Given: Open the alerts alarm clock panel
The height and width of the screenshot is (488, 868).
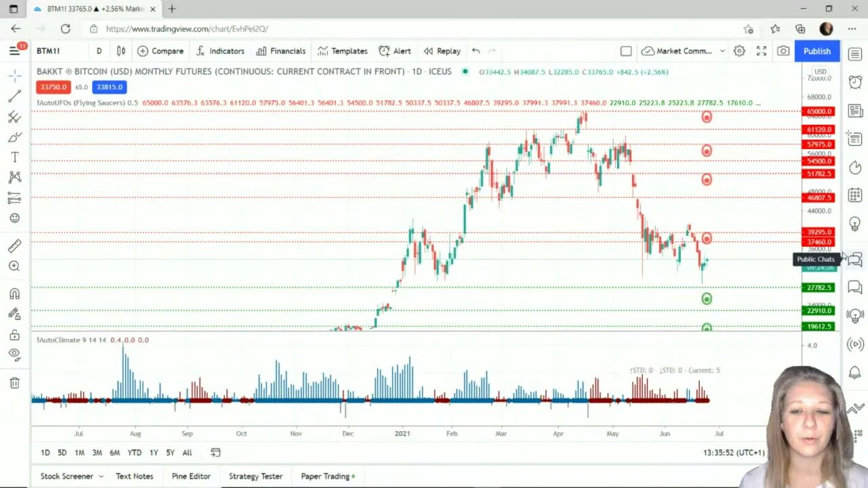Looking at the screenshot, I should [x=854, y=82].
